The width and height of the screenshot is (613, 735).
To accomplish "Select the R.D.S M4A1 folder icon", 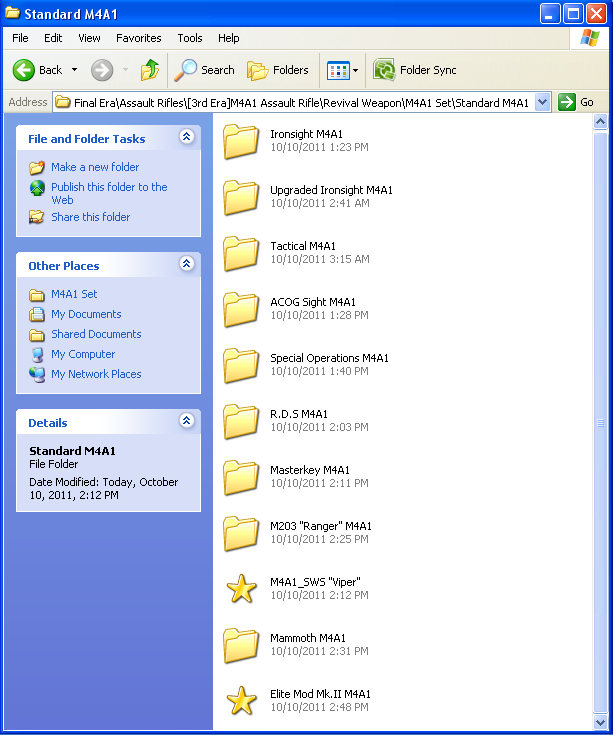I will pyautogui.click(x=241, y=421).
